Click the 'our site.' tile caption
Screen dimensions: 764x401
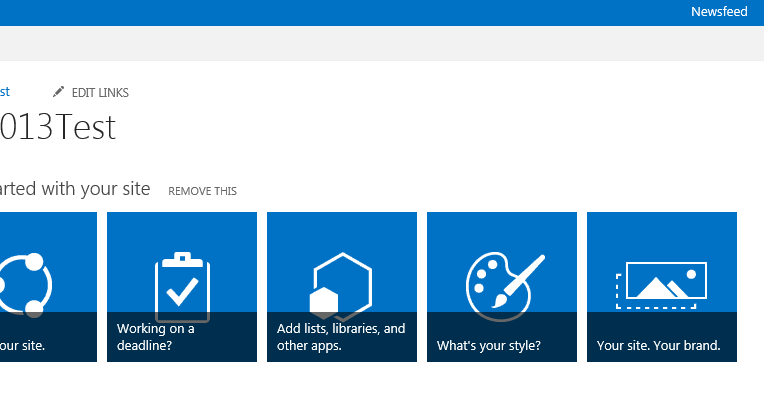click(x=22, y=345)
